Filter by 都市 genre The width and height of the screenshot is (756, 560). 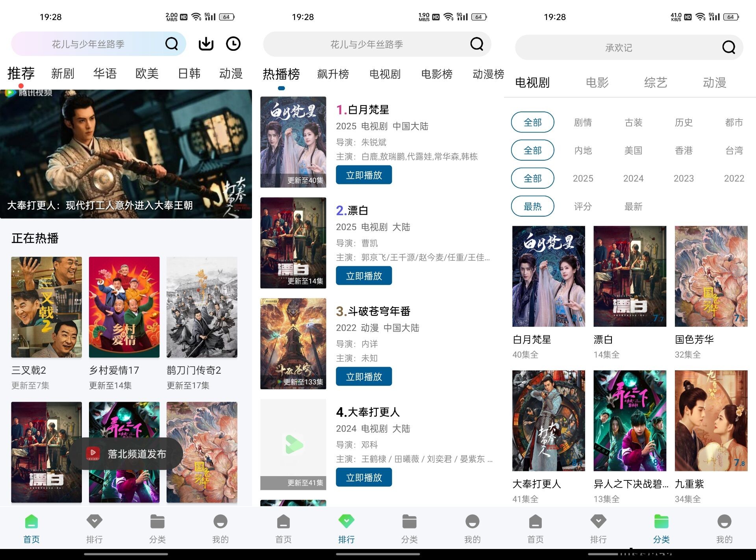[734, 122]
